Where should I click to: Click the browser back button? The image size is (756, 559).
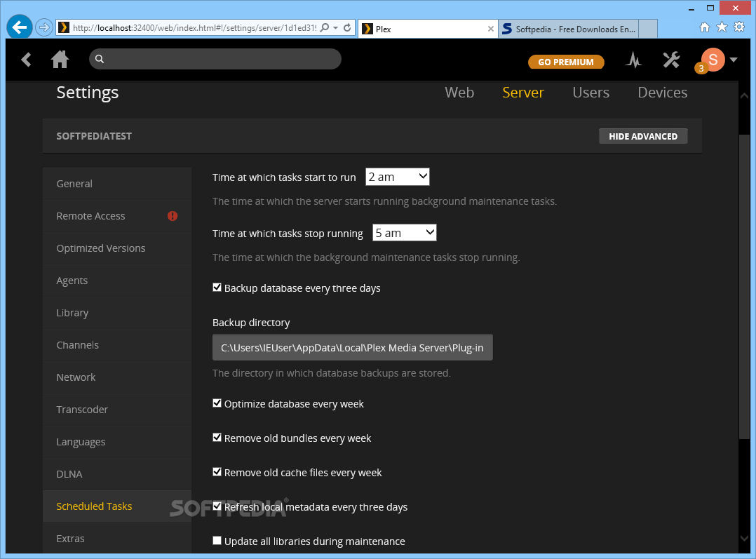click(x=20, y=27)
